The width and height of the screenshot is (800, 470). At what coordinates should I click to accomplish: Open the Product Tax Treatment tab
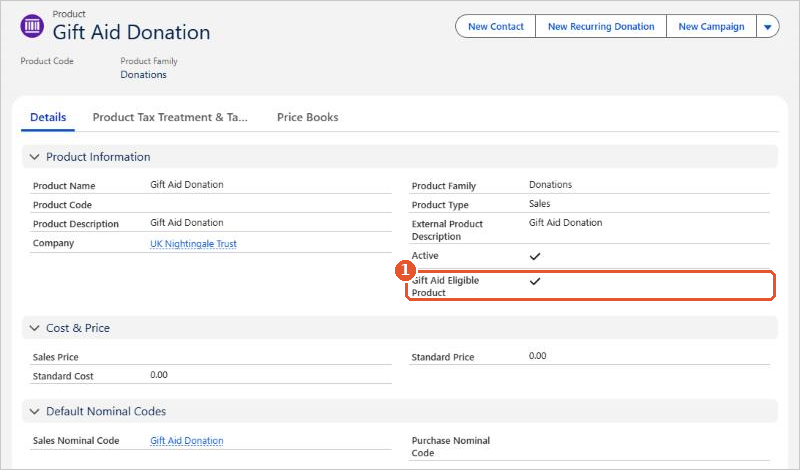click(170, 117)
